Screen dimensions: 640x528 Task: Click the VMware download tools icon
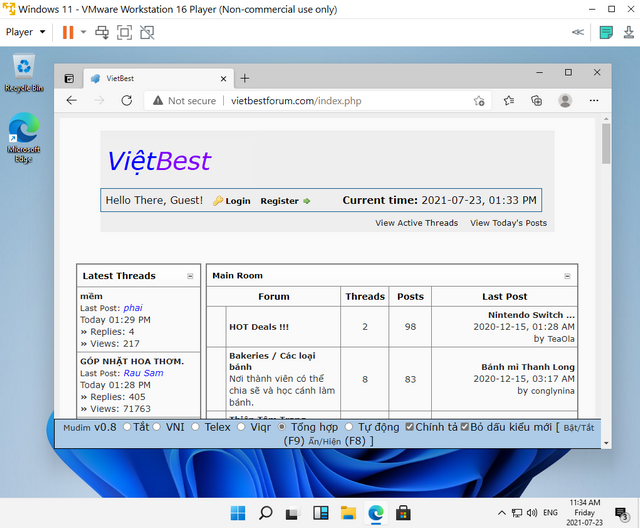point(629,32)
